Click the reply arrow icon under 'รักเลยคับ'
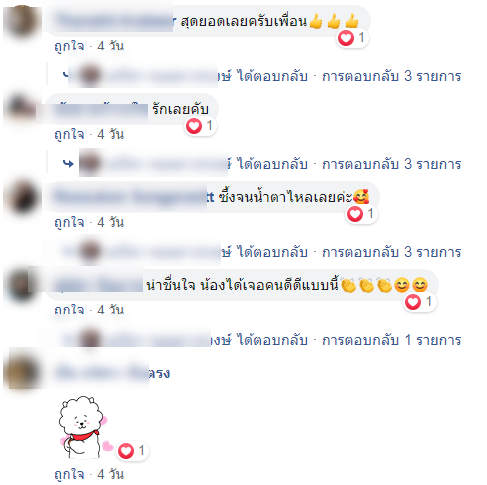Viewport: 487px width, 485px height. (68, 164)
